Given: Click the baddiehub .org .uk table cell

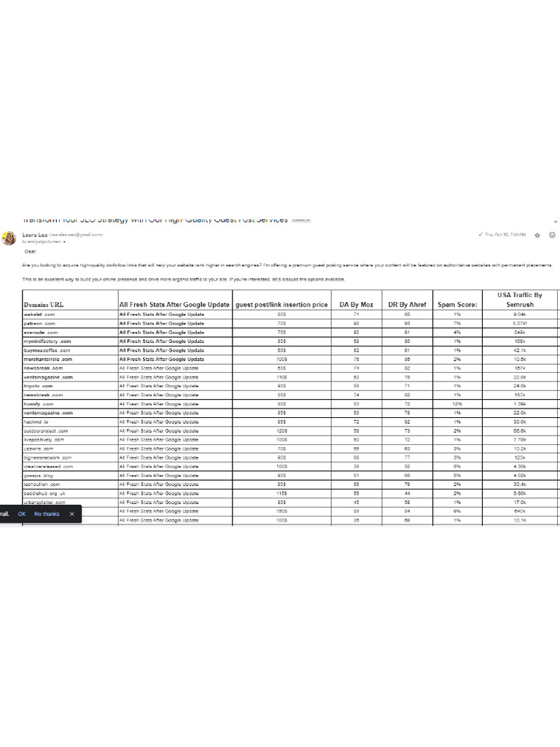Looking at the screenshot, I should coord(71,494).
